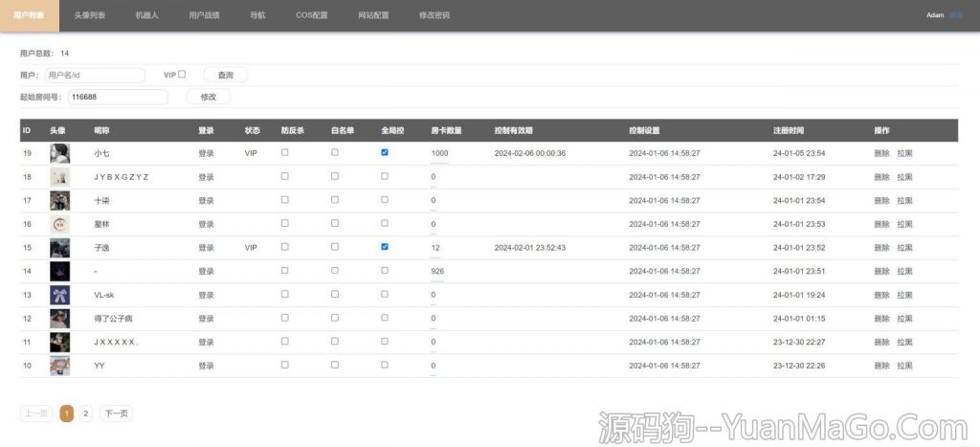Click the 注册时间 column header
This screenshot has height=447, width=980.
[789, 131]
